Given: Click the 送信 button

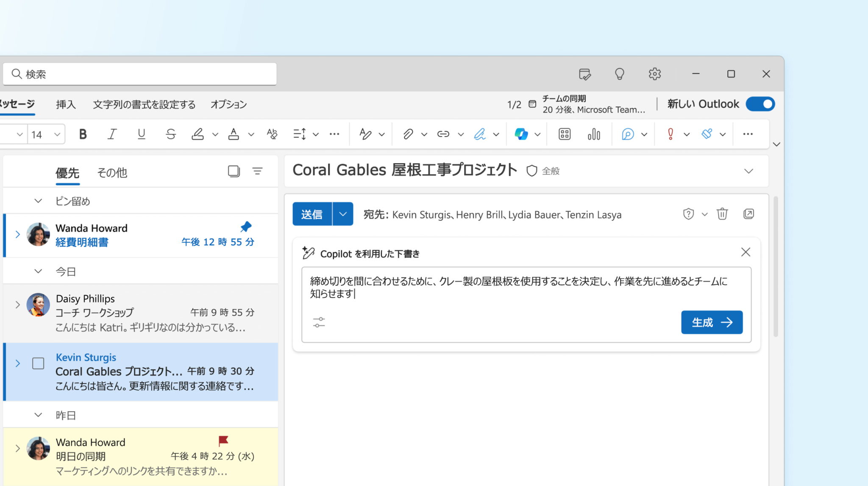Looking at the screenshot, I should click(312, 214).
